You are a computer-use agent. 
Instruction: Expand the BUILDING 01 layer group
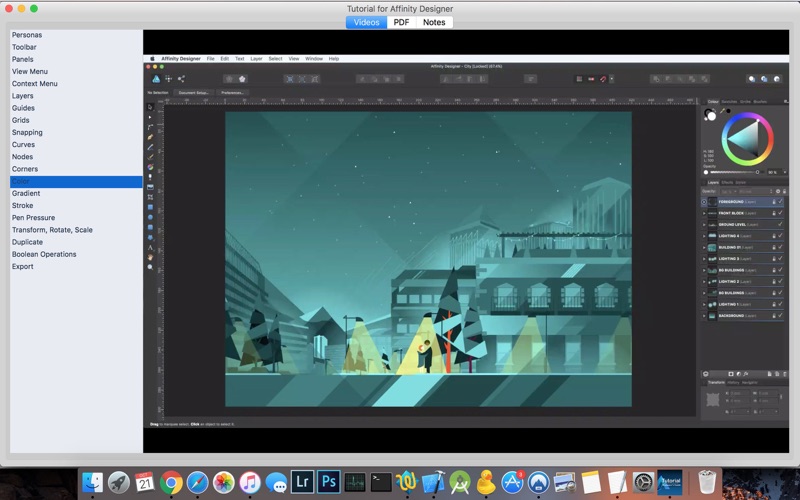pyautogui.click(x=704, y=247)
